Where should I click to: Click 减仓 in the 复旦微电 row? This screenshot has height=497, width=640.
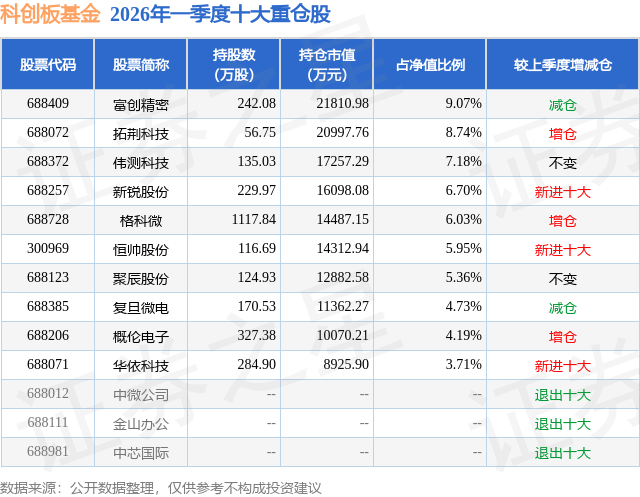[x=563, y=308]
